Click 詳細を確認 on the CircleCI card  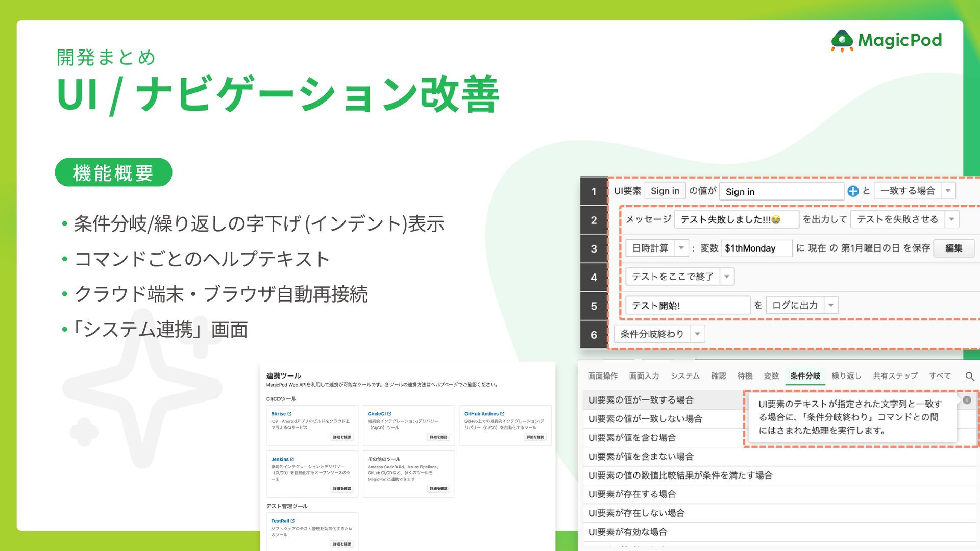coord(438,437)
